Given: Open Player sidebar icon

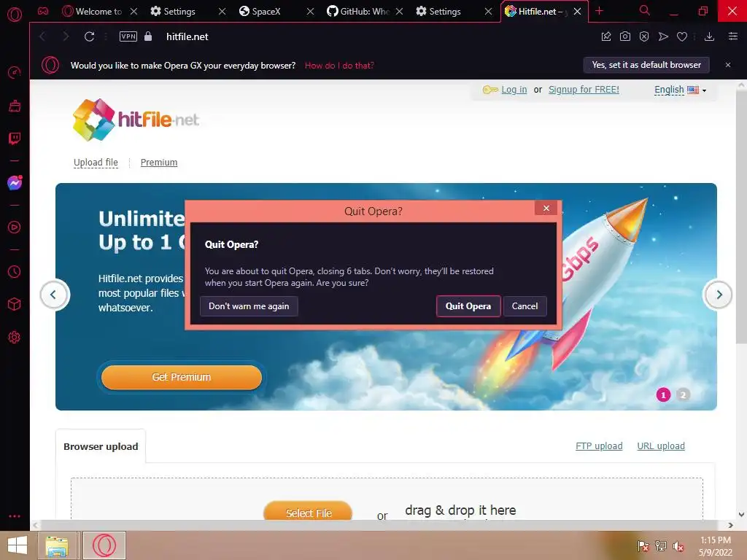Looking at the screenshot, I should (15, 227).
